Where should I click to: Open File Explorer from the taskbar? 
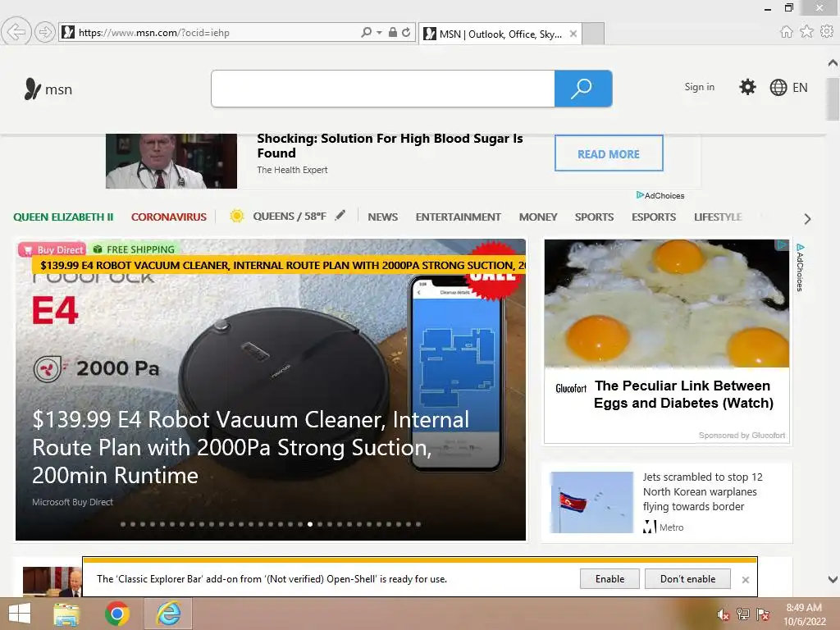point(67,614)
